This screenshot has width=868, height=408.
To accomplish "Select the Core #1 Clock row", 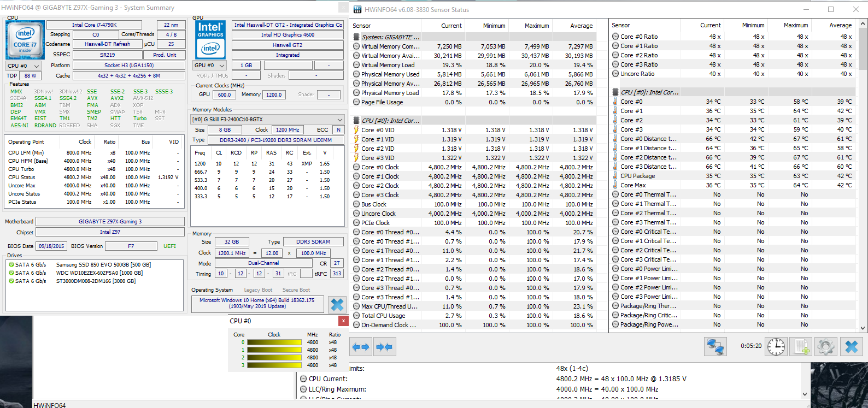I will (x=473, y=176).
